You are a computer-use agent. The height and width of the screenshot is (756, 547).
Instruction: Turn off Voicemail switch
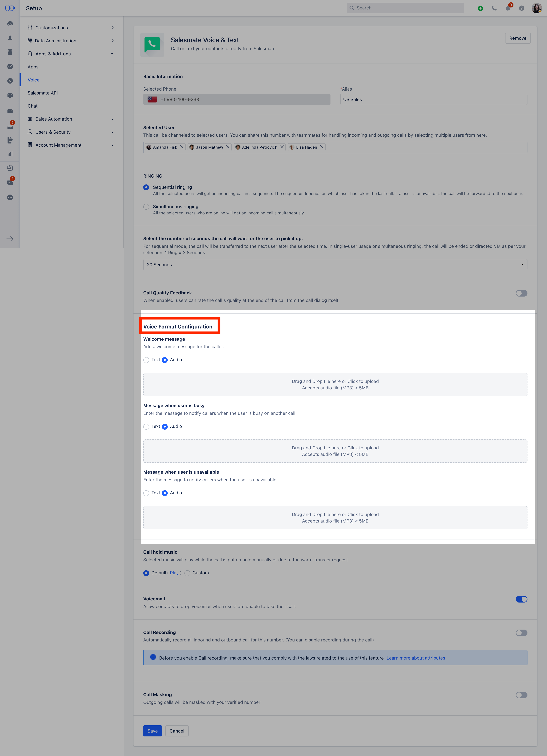click(x=521, y=599)
